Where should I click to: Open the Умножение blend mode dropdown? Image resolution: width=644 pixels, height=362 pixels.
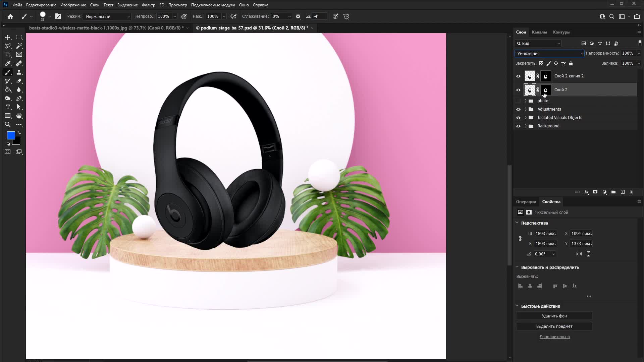point(549,54)
